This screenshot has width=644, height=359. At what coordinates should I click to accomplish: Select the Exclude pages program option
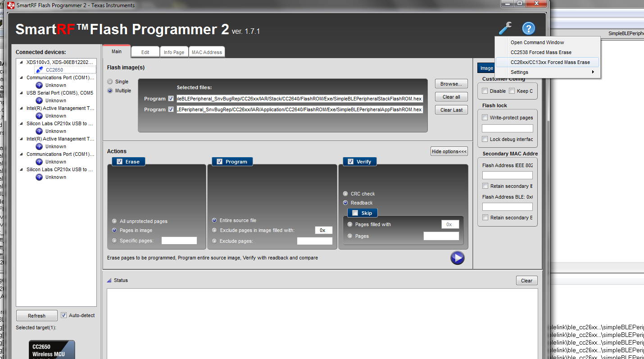tap(214, 241)
